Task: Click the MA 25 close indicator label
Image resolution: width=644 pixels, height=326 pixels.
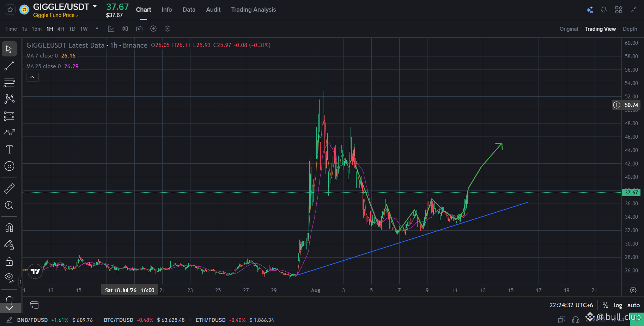Action: tap(43, 66)
